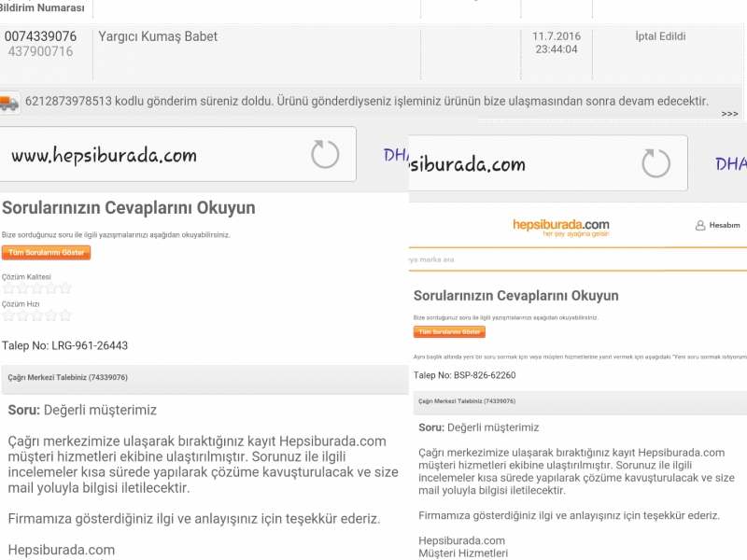Click the Çözüm Kalitesi label

click(x=26, y=276)
